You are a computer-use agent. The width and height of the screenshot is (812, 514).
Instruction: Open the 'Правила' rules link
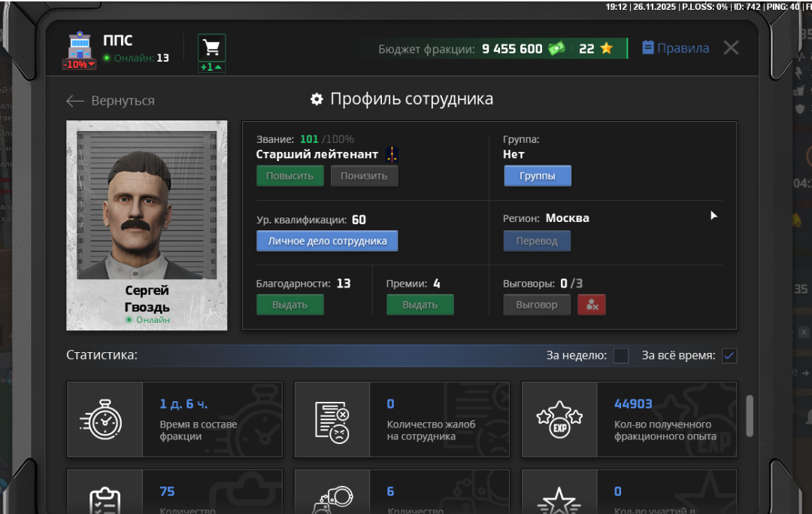[675, 48]
